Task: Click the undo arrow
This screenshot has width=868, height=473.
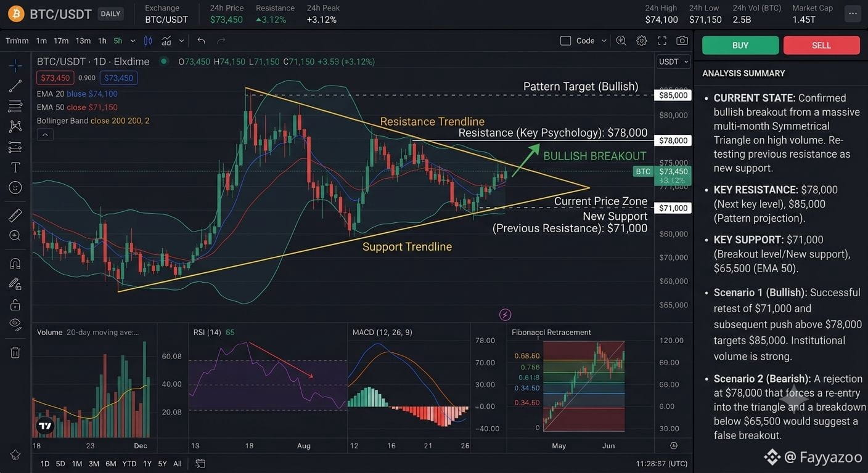Action: pos(201,41)
